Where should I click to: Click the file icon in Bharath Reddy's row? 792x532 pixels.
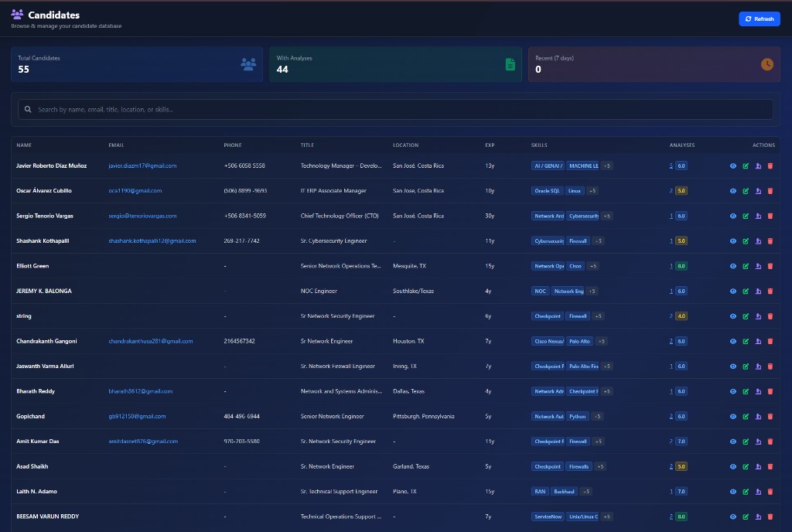tap(758, 391)
